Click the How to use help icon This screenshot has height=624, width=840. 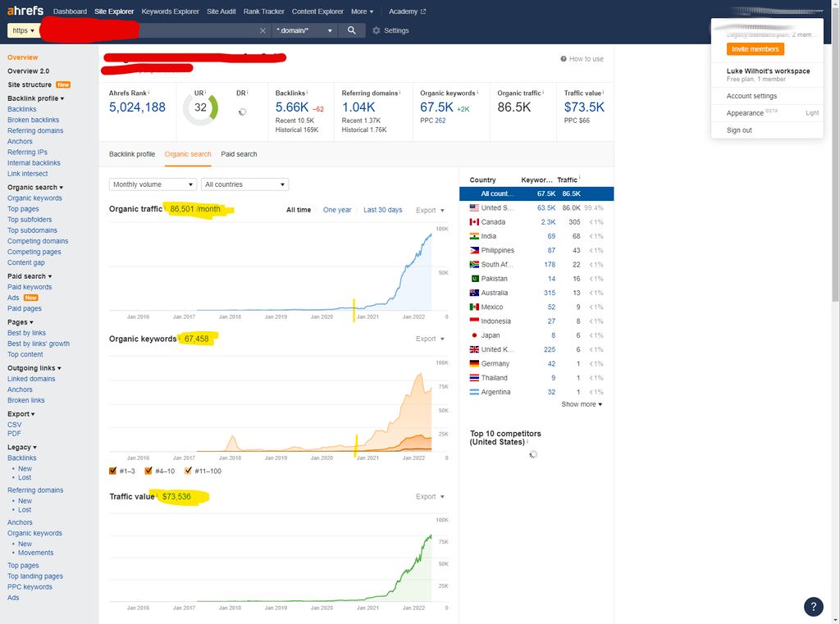point(563,59)
